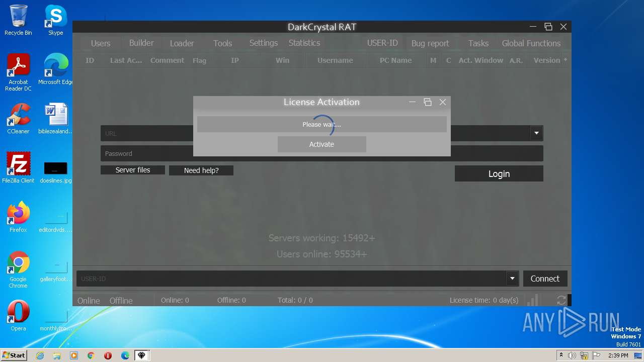
Task: Select the Online filter in status bar
Action: click(89, 301)
